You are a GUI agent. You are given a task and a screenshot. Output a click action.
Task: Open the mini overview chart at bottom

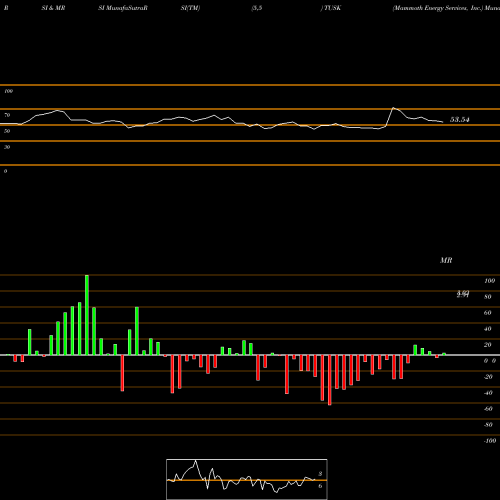tap(247, 479)
